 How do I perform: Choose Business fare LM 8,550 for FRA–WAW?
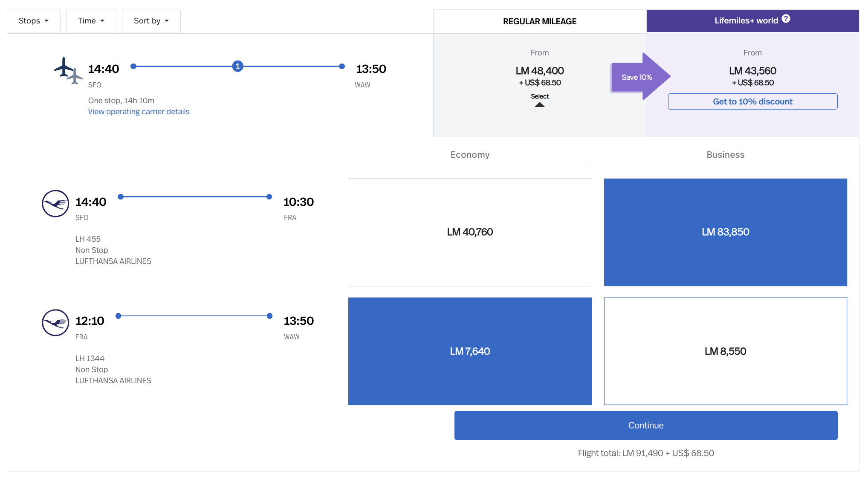(725, 351)
